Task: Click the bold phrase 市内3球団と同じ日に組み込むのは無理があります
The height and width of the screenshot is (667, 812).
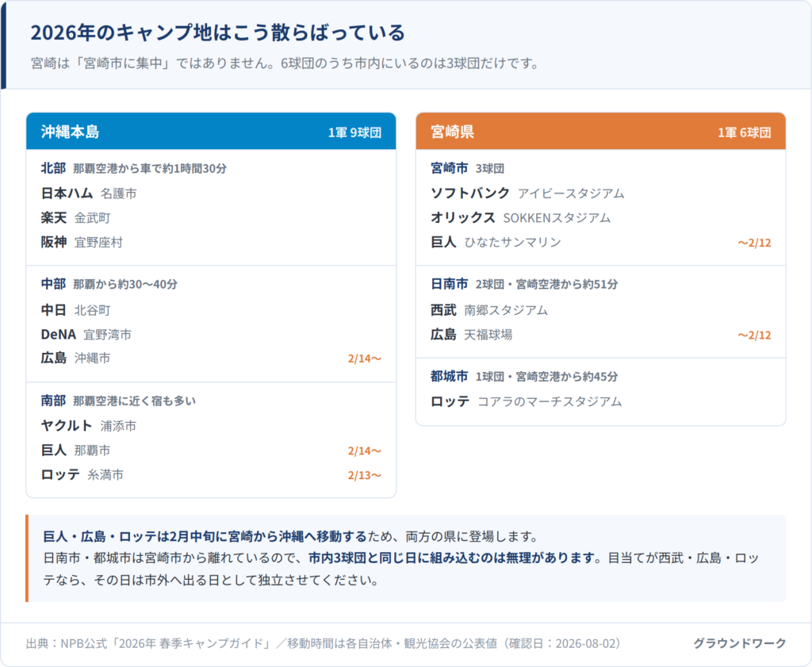Action: (450, 558)
